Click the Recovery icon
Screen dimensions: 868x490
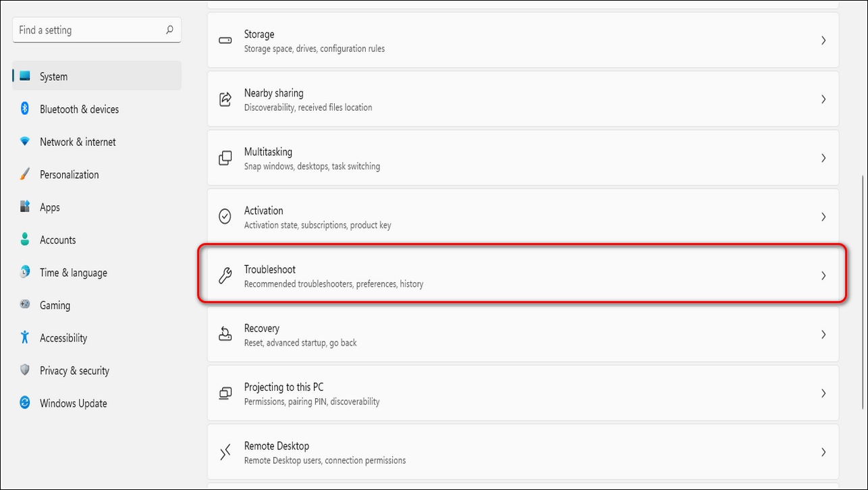[225, 334]
